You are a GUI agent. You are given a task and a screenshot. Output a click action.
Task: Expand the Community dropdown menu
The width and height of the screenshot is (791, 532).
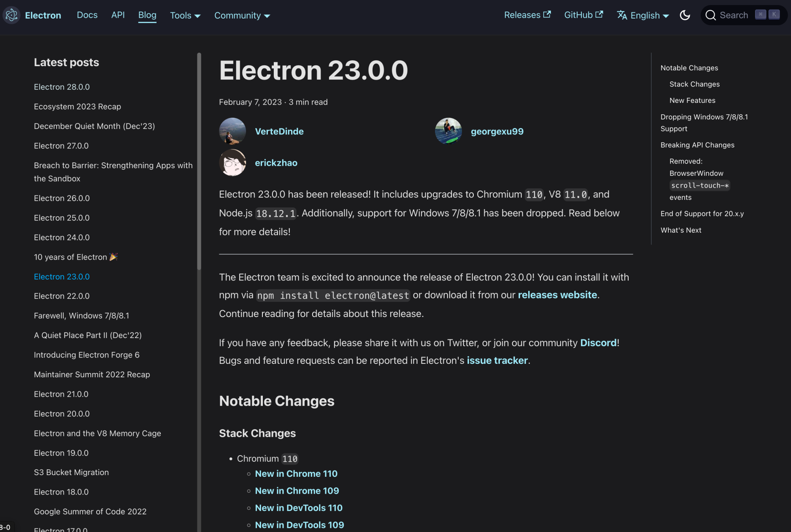pyautogui.click(x=242, y=16)
